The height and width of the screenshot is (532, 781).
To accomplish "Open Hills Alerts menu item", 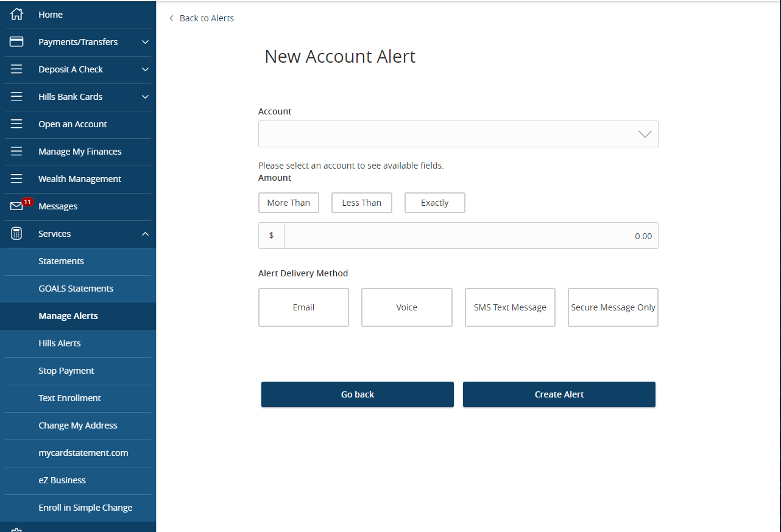I will tap(78, 343).
